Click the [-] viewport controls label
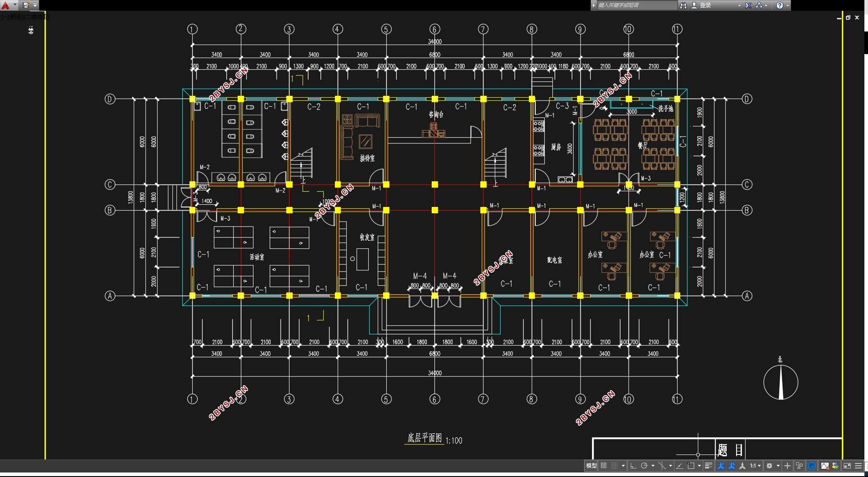Viewport: 868px width, 477px height. pyautogui.click(x=5, y=17)
